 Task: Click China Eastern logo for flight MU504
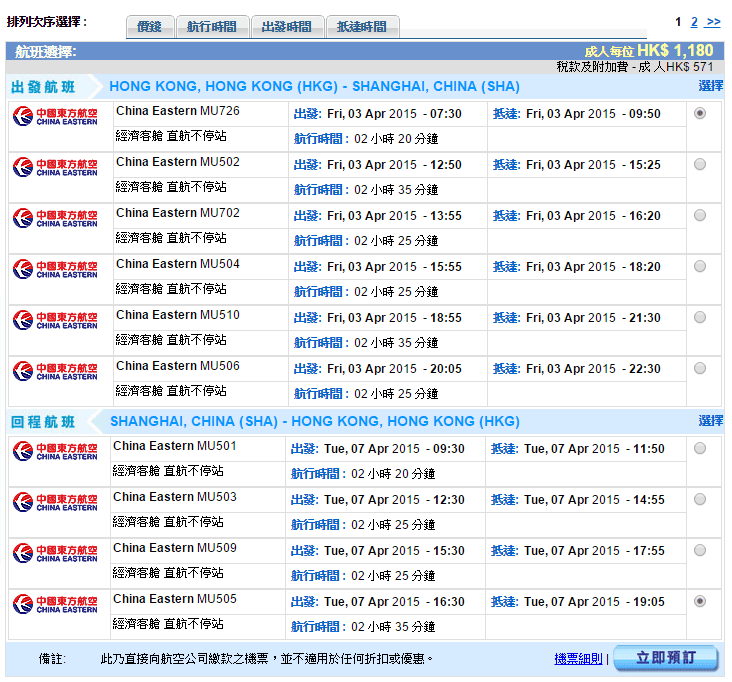(56, 269)
